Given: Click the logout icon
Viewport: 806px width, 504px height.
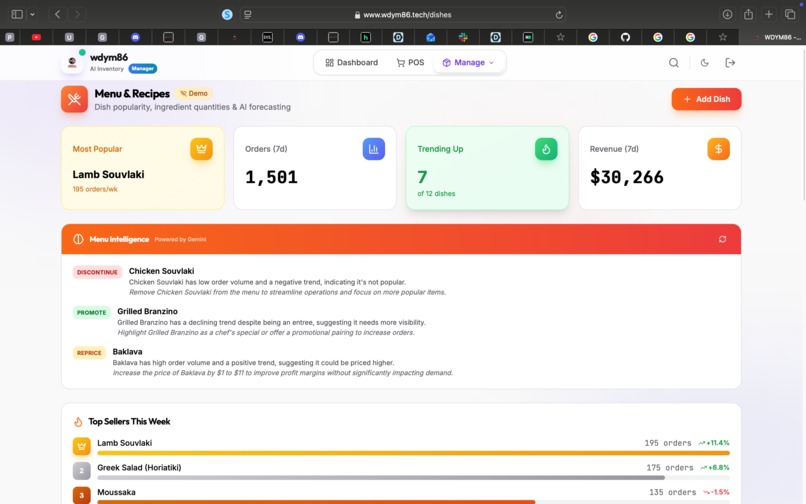Looking at the screenshot, I should tap(730, 63).
